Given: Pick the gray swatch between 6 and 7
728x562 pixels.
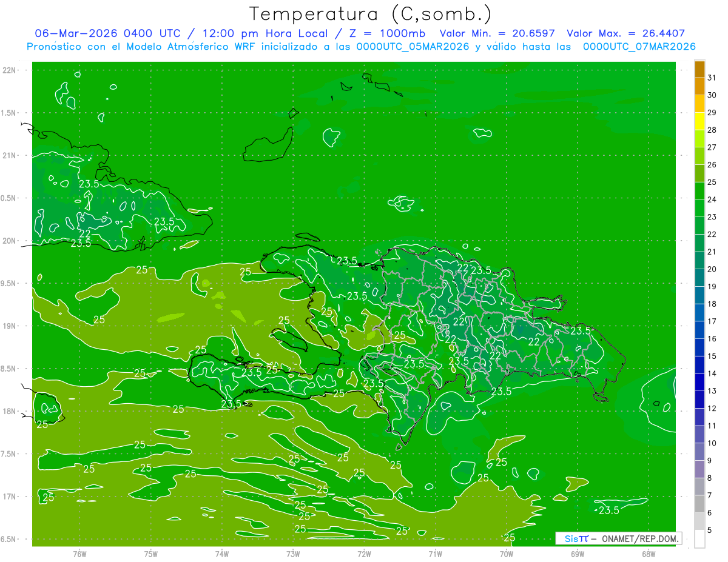Looking at the screenshot, I should click(x=699, y=504).
